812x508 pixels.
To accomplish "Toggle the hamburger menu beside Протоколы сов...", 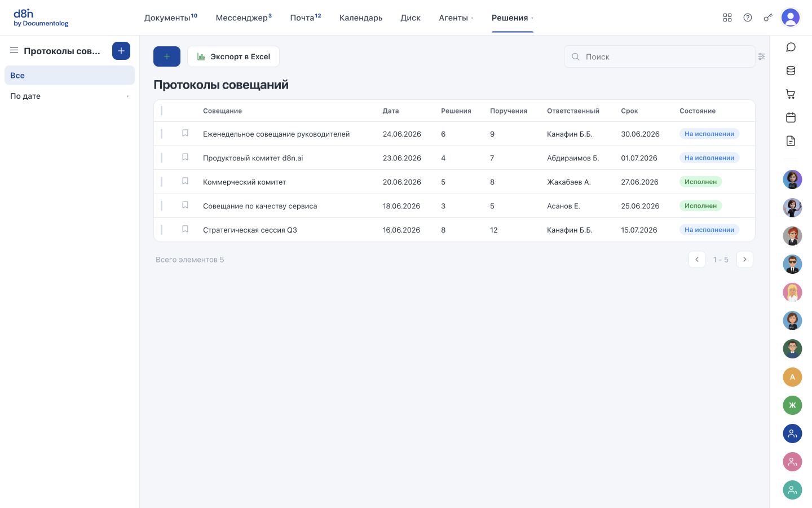I will click(14, 50).
